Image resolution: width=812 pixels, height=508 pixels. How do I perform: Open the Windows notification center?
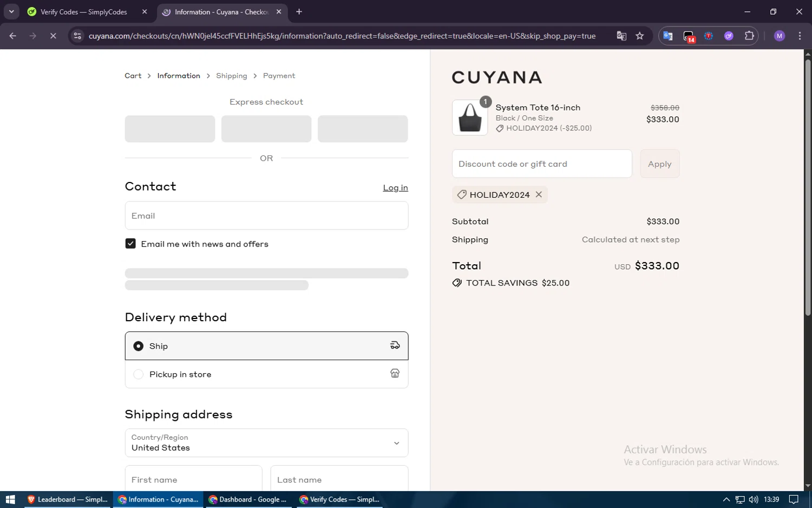[x=794, y=499]
